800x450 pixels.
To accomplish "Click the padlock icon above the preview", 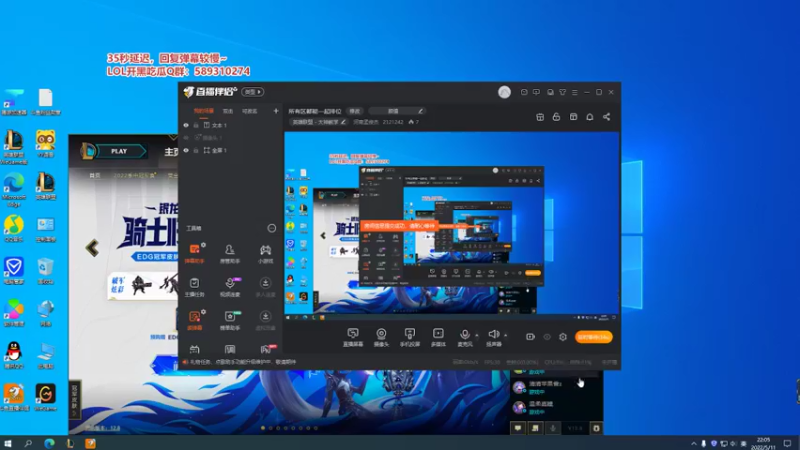I will (x=556, y=117).
